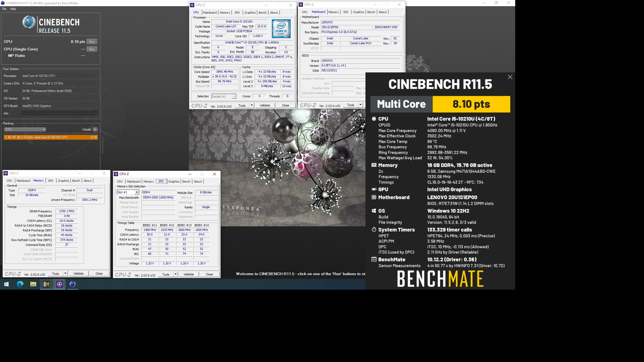Click the BenchMate OS Windows icon
Screen dimensions: 644x362
(x=374, y=211)
